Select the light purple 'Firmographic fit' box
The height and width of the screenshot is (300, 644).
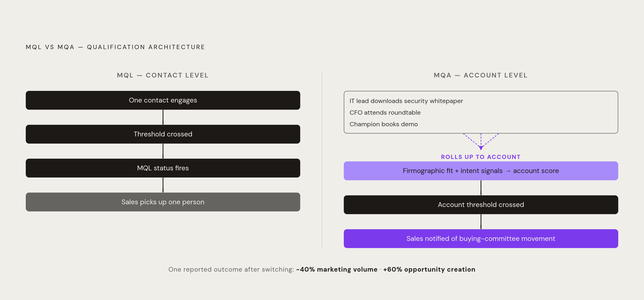[481, 171]
